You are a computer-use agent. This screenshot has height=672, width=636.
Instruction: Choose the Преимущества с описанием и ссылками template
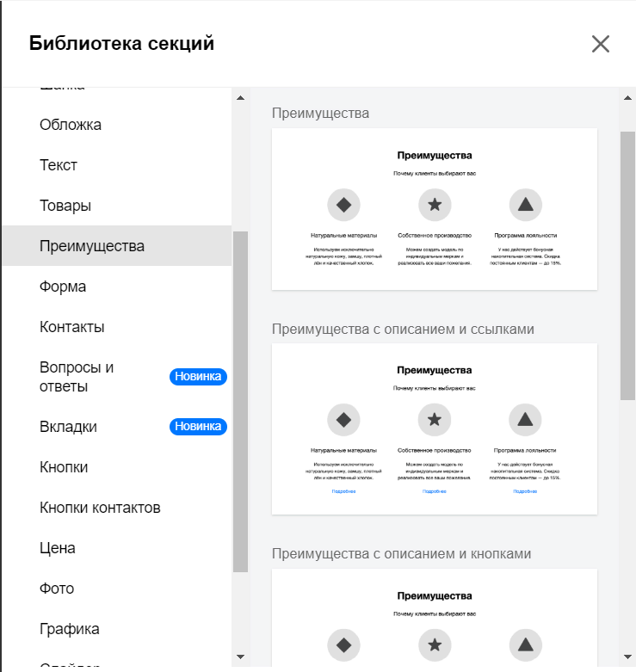[x=435, y=428]
